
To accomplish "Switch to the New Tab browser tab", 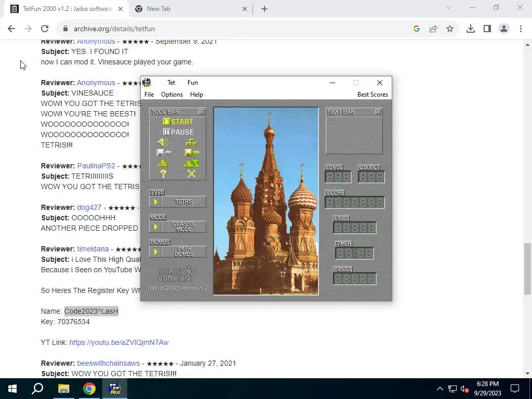I will 190,9.
